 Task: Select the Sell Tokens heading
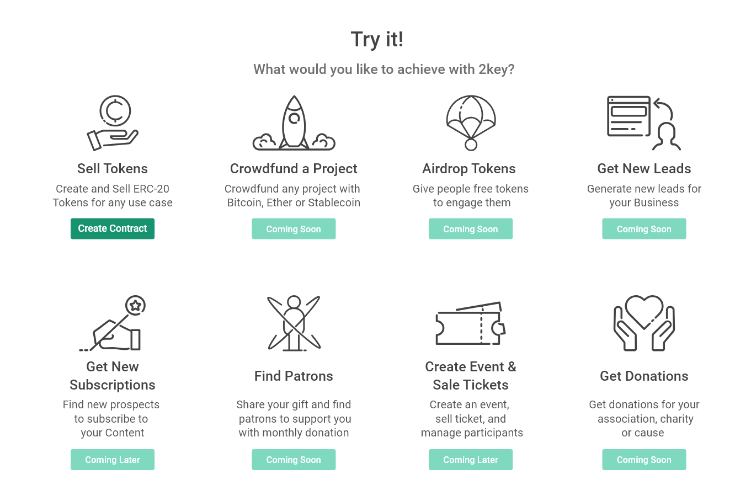point(113,169)
